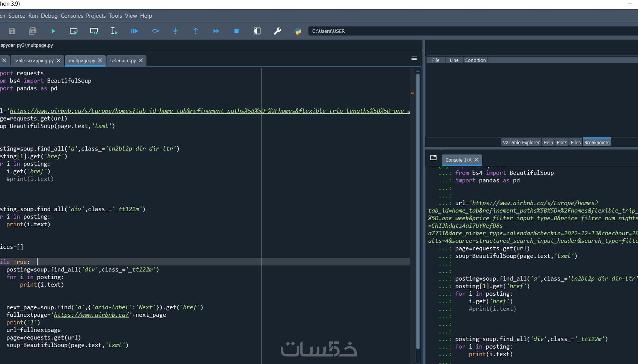The height and width of the screenshot is (364, 638).
Task: Click the print('1') line in editor
Action: (23, 322)
